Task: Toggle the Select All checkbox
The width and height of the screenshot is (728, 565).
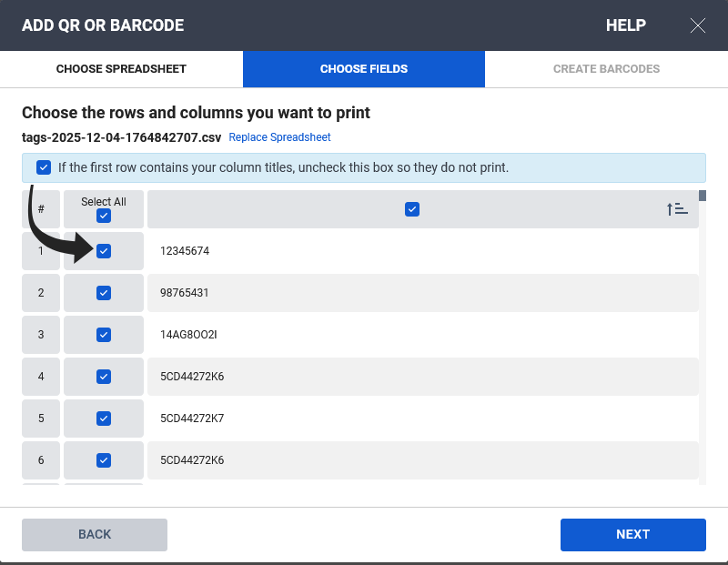Action: [x=104, y=216]
